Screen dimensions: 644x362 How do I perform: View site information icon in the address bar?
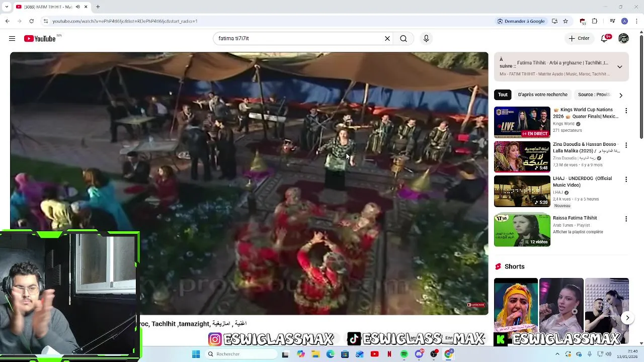46,21
